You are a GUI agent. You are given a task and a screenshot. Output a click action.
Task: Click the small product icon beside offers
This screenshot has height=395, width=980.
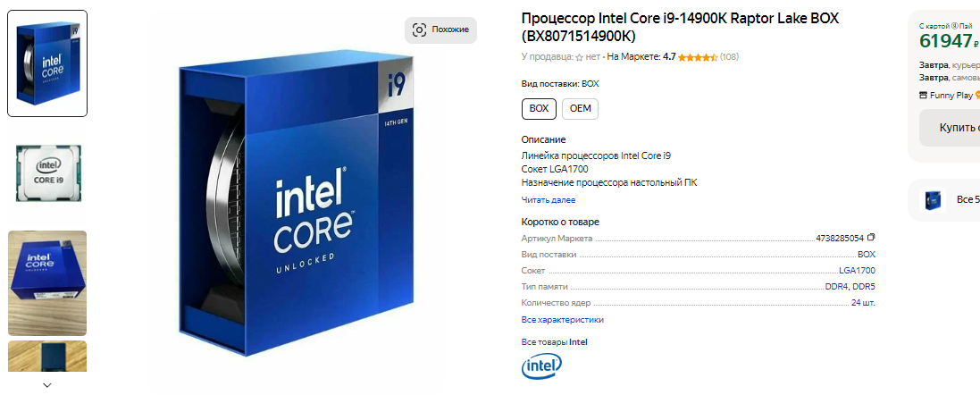934,199
